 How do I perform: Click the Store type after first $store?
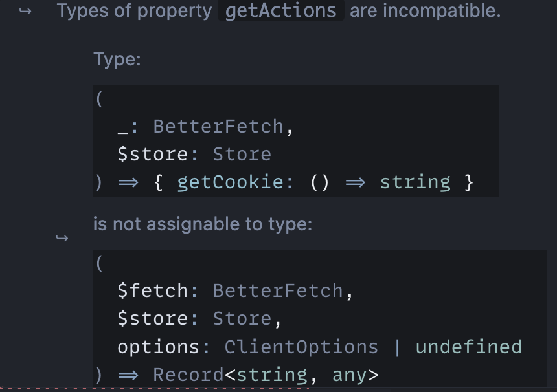242,155
